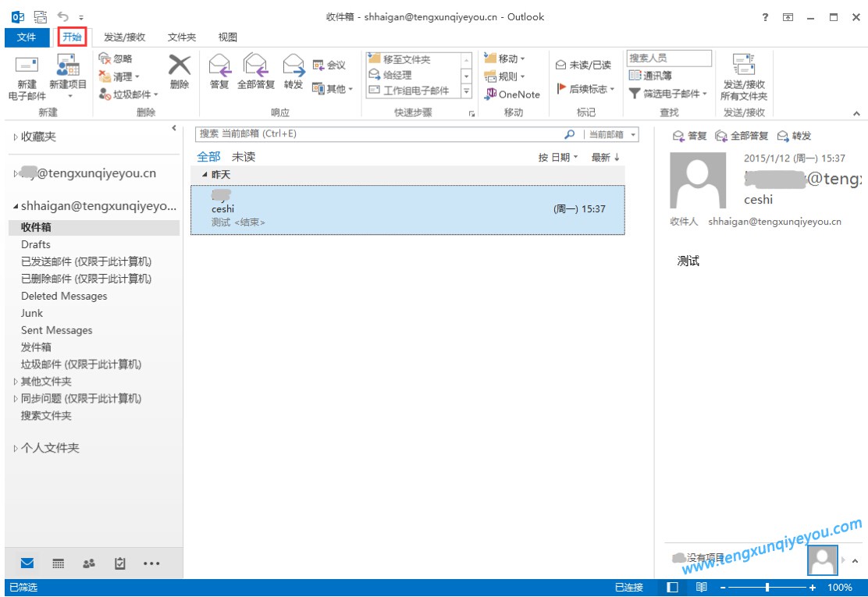The image size is (868, 597).
Task: Open the By Date (按日期) sort menu
Action: coord(557,157)
